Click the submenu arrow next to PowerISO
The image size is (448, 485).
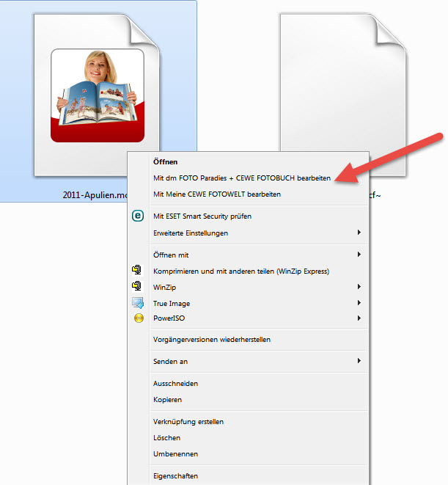(359, 318)
